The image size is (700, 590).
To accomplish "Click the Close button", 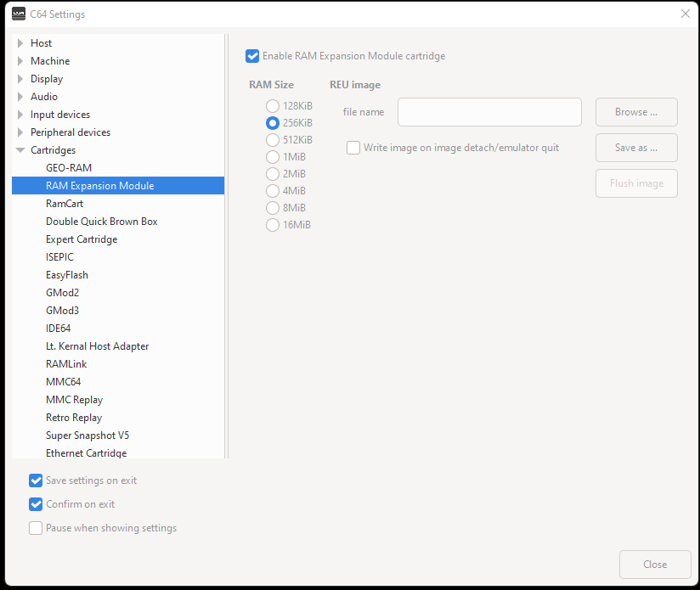I will tap(655, 565).
